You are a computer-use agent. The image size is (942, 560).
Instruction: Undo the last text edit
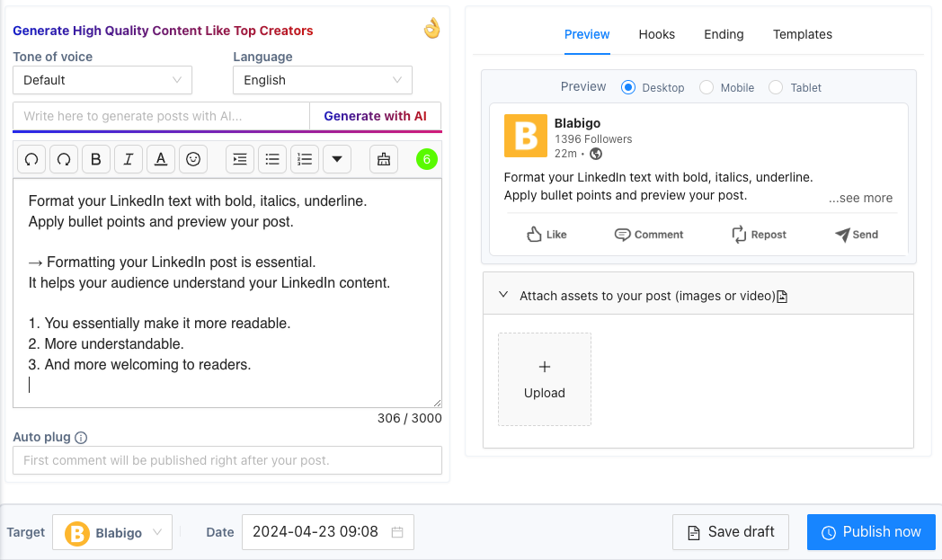(31, 159)
